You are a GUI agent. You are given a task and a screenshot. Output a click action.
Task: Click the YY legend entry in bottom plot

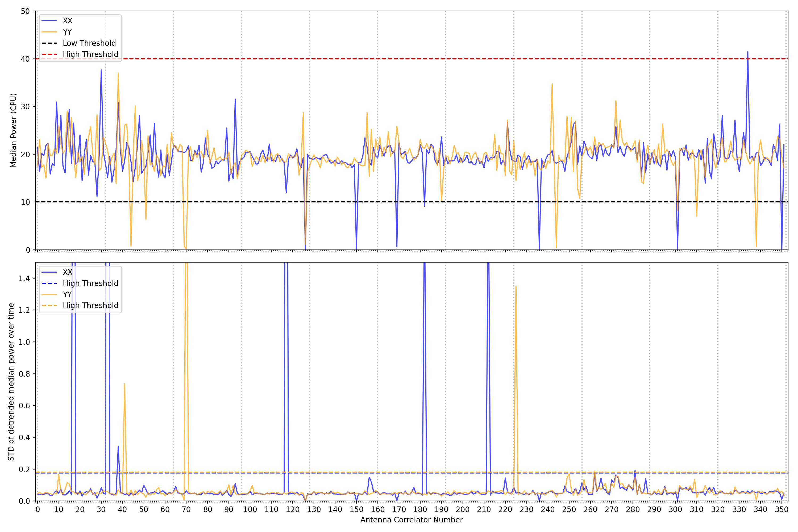67,294
